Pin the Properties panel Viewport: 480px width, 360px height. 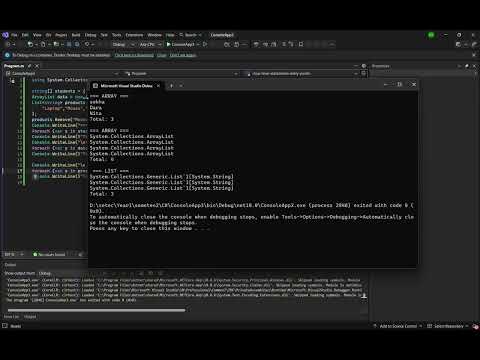point(467,66)
